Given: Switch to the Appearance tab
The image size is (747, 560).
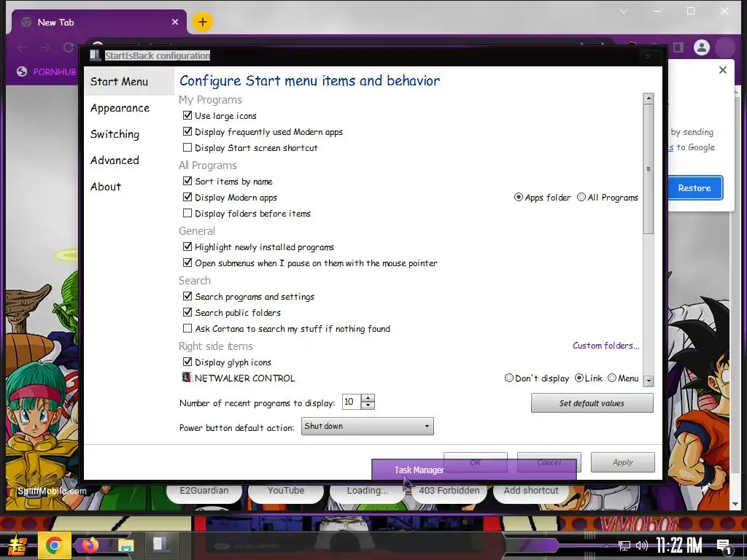Looking at the screenshot, I should (120, 108).
